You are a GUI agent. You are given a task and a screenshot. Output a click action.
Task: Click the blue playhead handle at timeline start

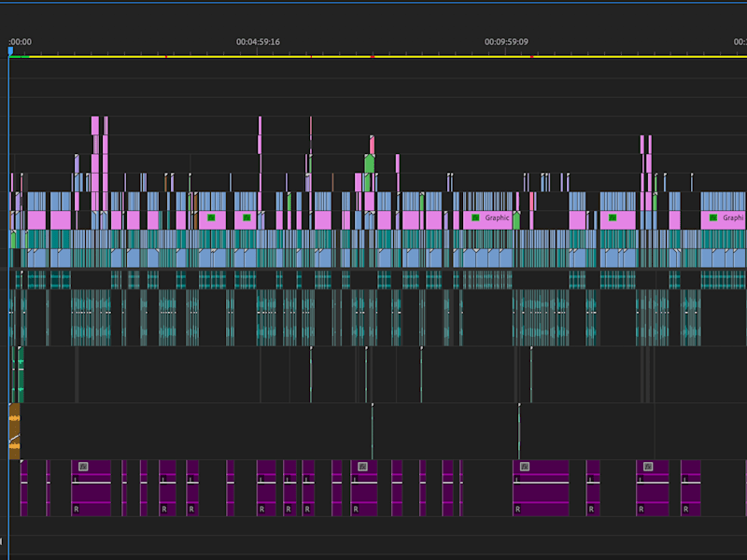tap(10, 50)
